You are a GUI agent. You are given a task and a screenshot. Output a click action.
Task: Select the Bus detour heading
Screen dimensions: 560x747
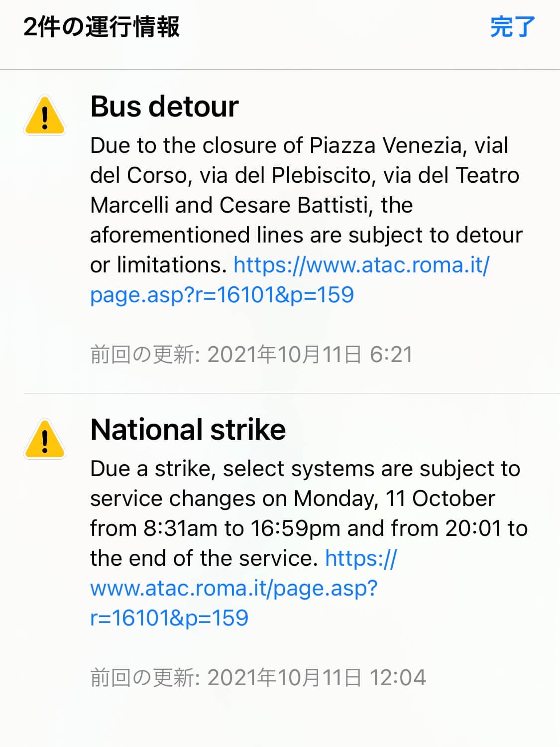click(164, 107)
